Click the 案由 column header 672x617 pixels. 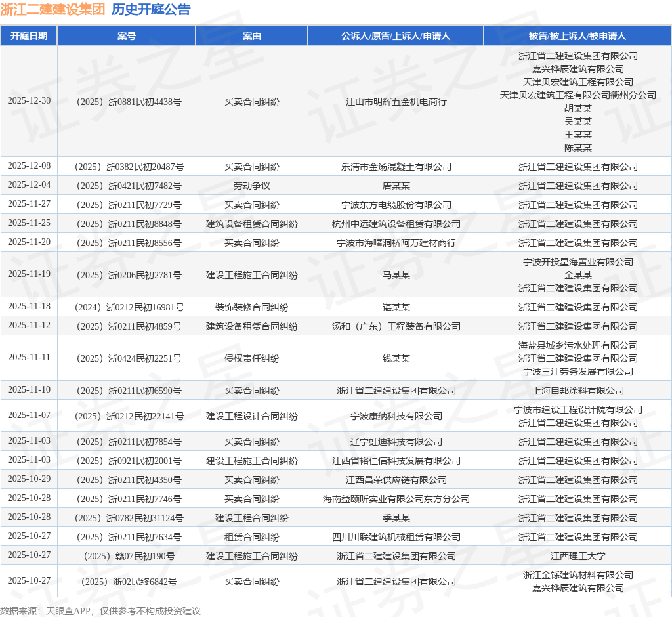[251, 36]
